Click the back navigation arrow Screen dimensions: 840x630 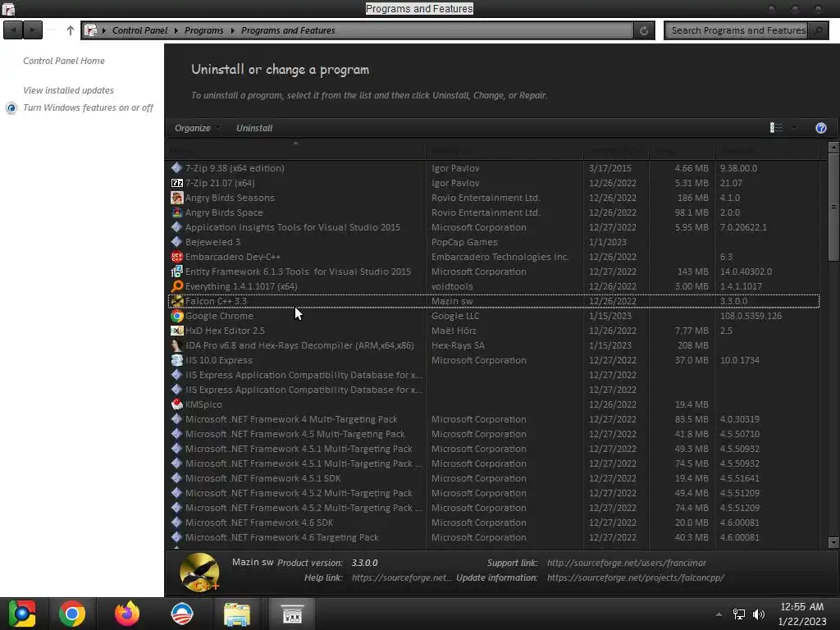tap(13, 30)
